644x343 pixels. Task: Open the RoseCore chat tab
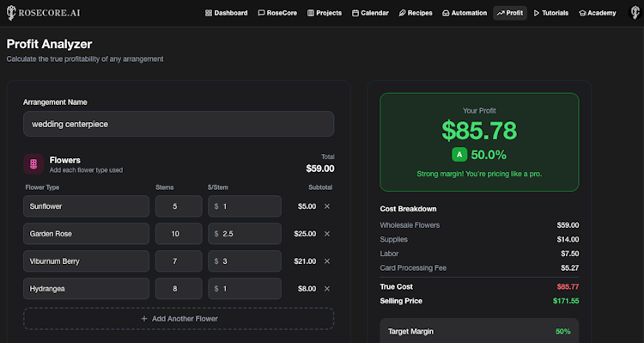277,13
